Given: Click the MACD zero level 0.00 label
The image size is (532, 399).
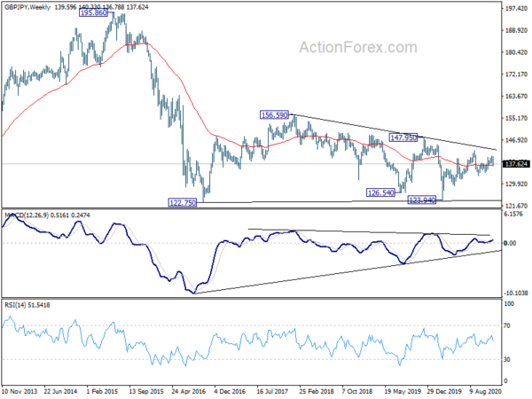Looking at the screenshot, I should pyautogui.click(x=511, y=243).
